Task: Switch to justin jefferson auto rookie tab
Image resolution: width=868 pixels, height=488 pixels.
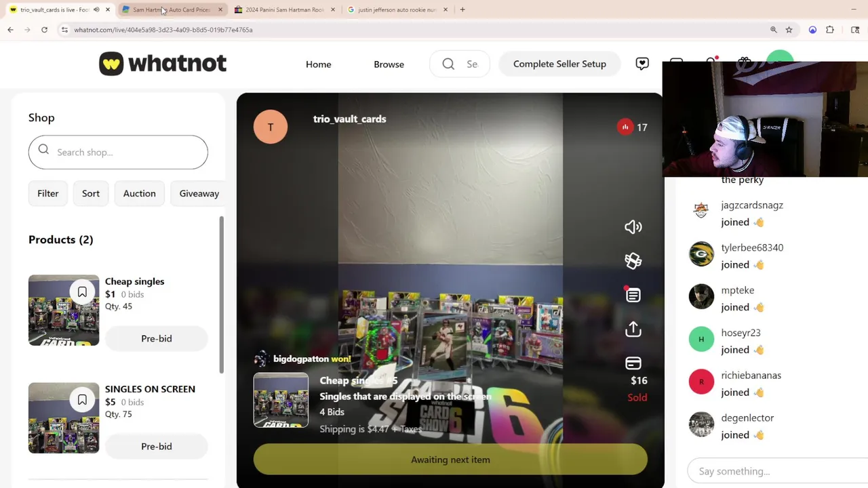Action: click(x=397, y=9)
